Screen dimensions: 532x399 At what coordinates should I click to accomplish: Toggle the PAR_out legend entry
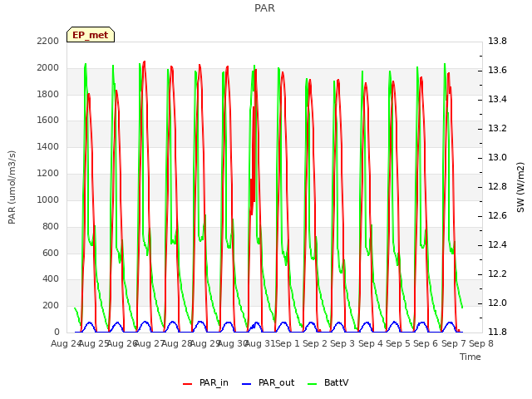click(x=268, y=383)
